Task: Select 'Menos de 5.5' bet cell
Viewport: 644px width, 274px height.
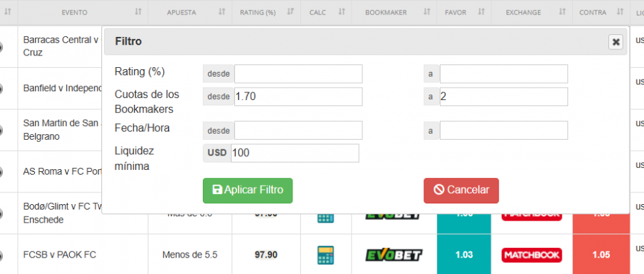Action: 190,255
